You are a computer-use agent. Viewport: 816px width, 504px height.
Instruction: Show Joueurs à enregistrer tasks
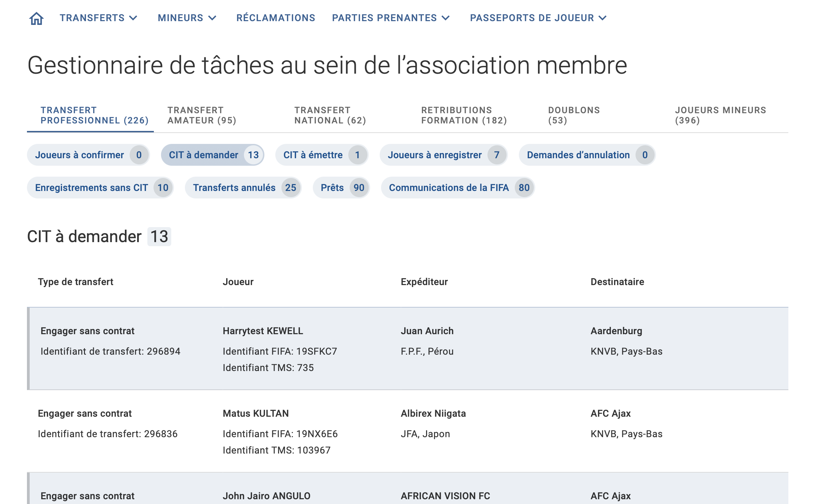click(443, 155)
